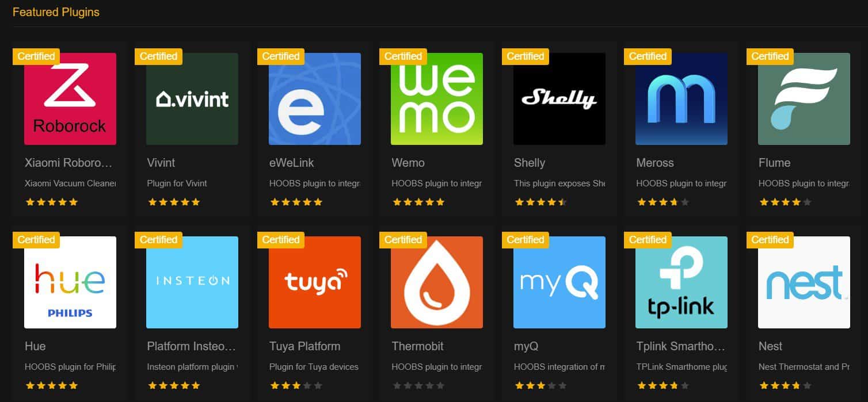The width and height of the screenshot is (868, 402).
Task: Select the Nest plugin logo
Action: point(804,282)
